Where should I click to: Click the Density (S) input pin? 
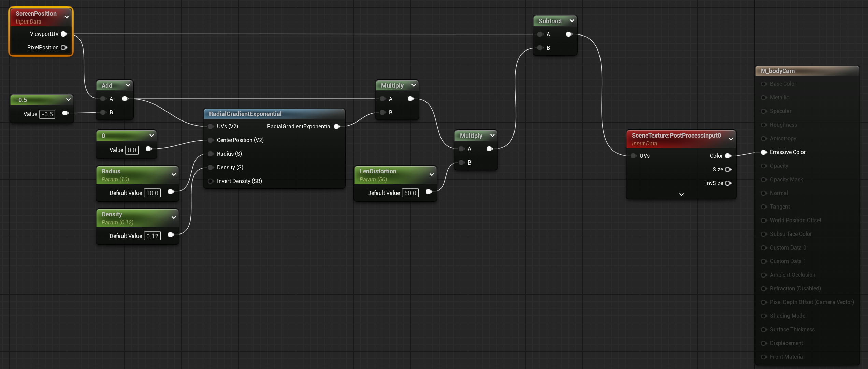[211, 167]
